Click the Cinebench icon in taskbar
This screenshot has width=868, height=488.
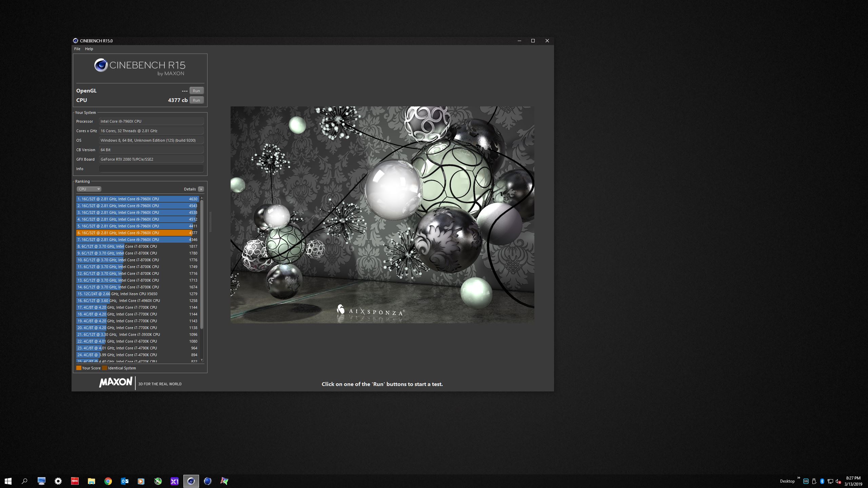[191, 481]
